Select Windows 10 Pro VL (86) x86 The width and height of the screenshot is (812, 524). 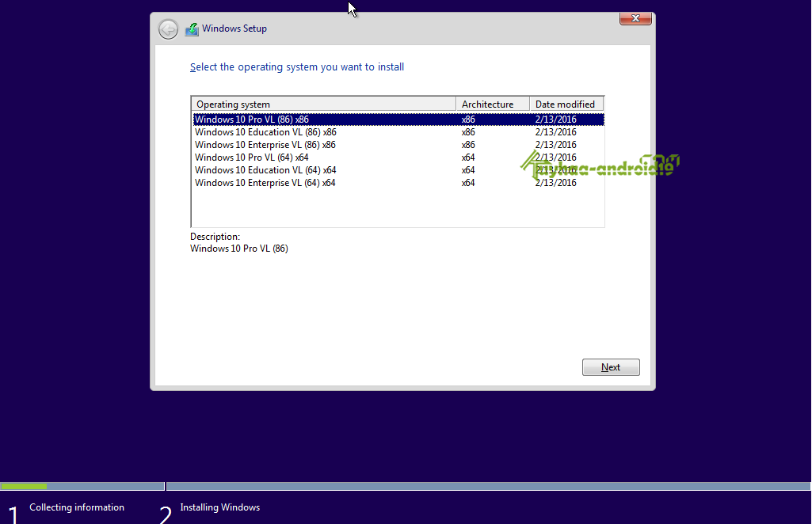point(398,120)
